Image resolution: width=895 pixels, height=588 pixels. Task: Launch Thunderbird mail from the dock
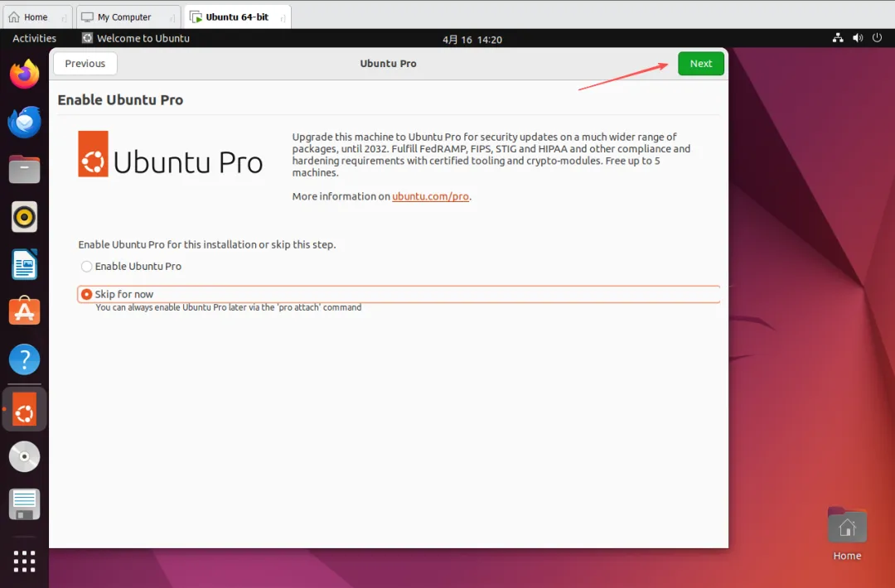point(25,122)
